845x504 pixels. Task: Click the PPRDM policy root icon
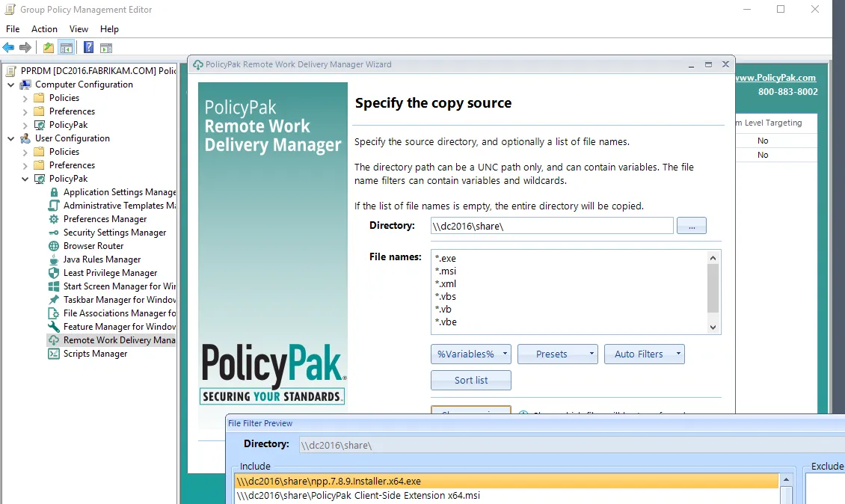tap(10, 70)
